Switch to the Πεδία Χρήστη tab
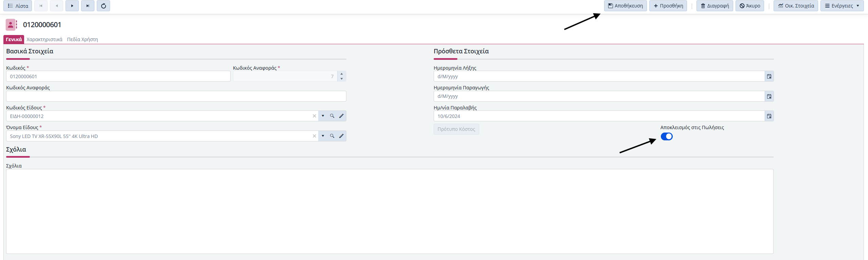The image size is (868, 260). point(83,39)
